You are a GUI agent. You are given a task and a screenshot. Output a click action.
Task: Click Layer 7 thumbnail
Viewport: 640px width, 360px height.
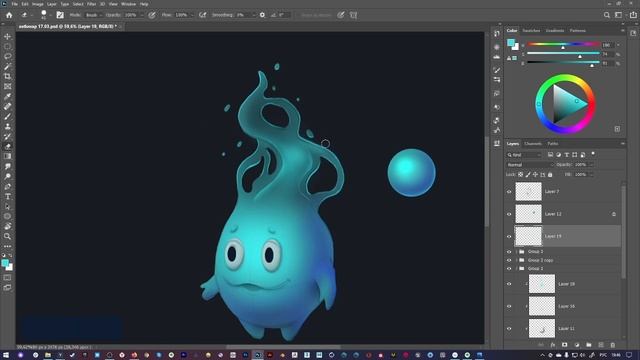[x=528, y=191]
